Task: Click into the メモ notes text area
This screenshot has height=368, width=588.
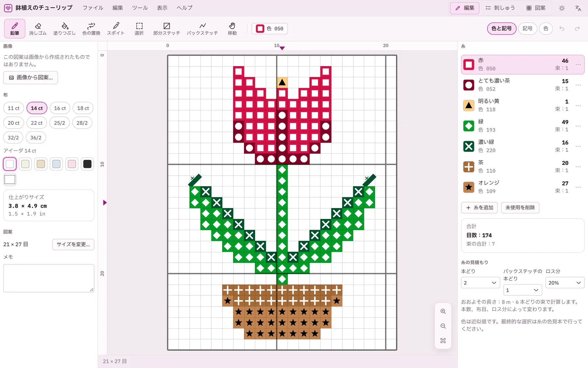Action: click(x=49, y=278)
